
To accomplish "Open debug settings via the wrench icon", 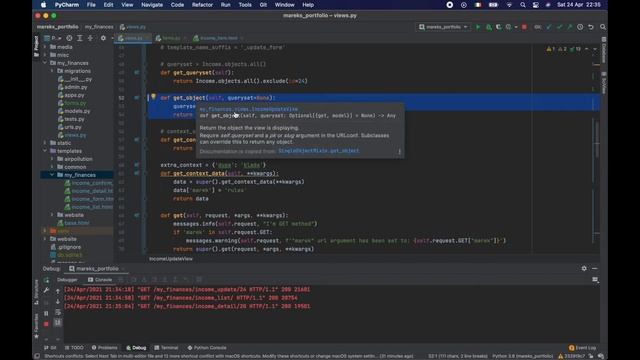I will tap(46, 290).
